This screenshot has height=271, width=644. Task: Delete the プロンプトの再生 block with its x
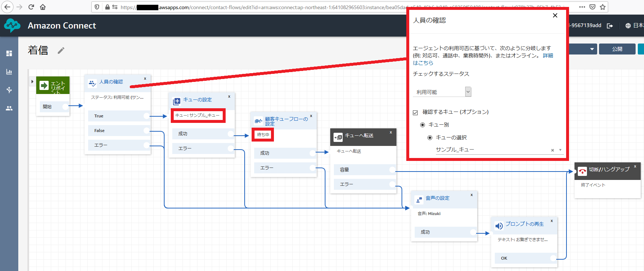point(552,221)
